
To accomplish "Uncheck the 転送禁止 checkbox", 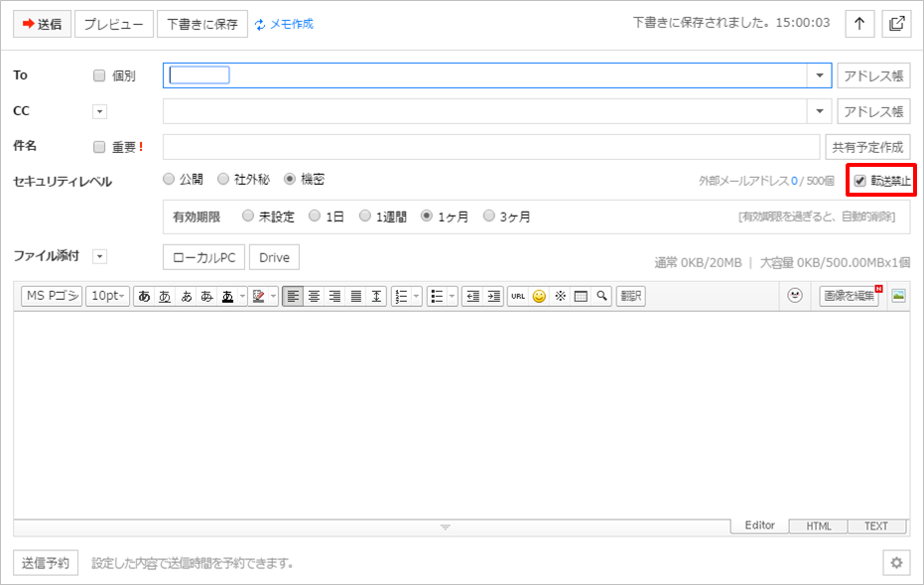I will point(860,181).
